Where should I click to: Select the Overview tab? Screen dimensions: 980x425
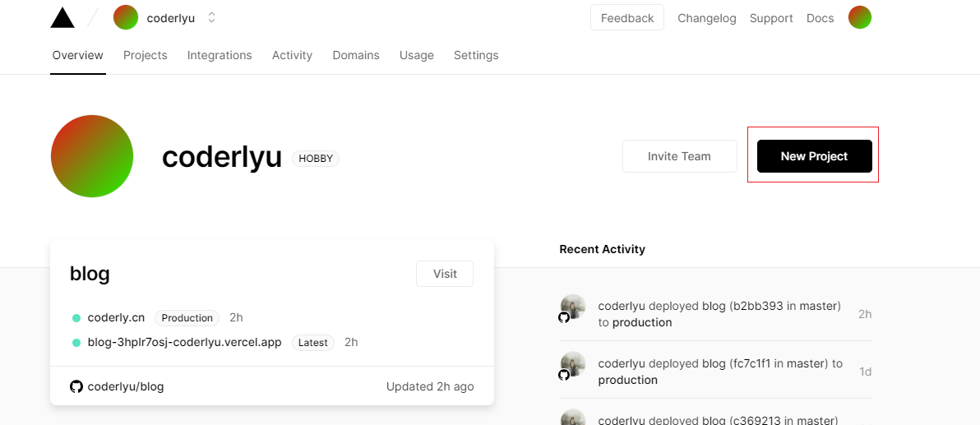[77, 55]
